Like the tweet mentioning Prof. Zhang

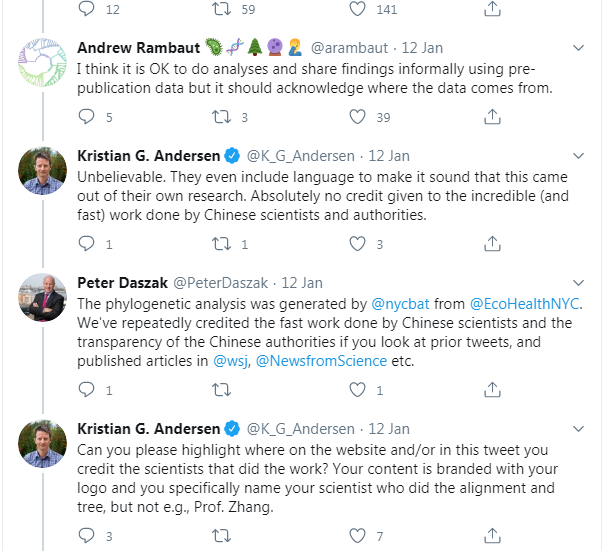(356, 536)
